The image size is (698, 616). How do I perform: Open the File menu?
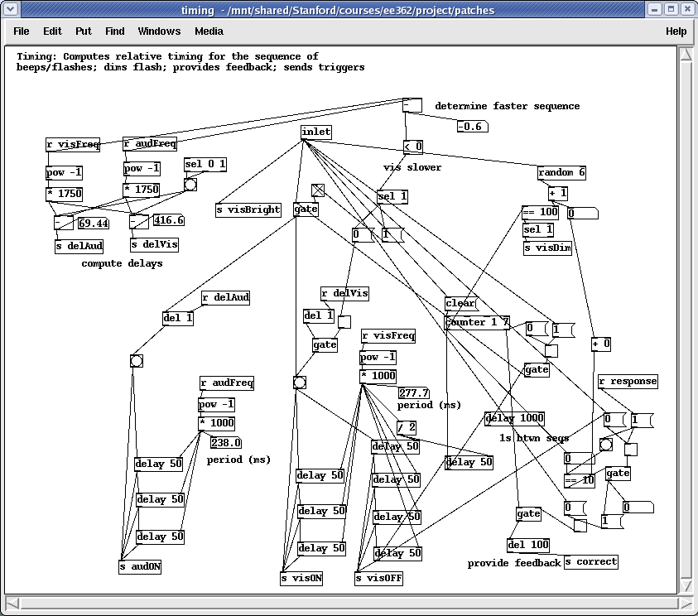22,31
